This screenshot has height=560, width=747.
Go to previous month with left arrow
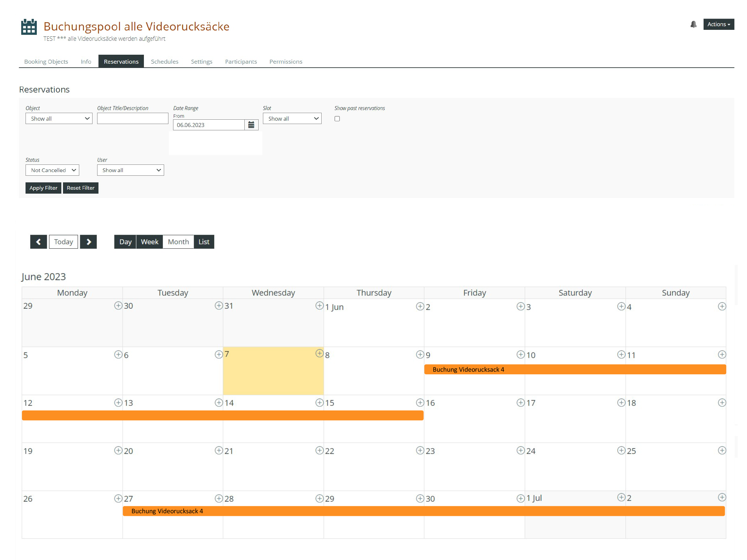(38, 242)
